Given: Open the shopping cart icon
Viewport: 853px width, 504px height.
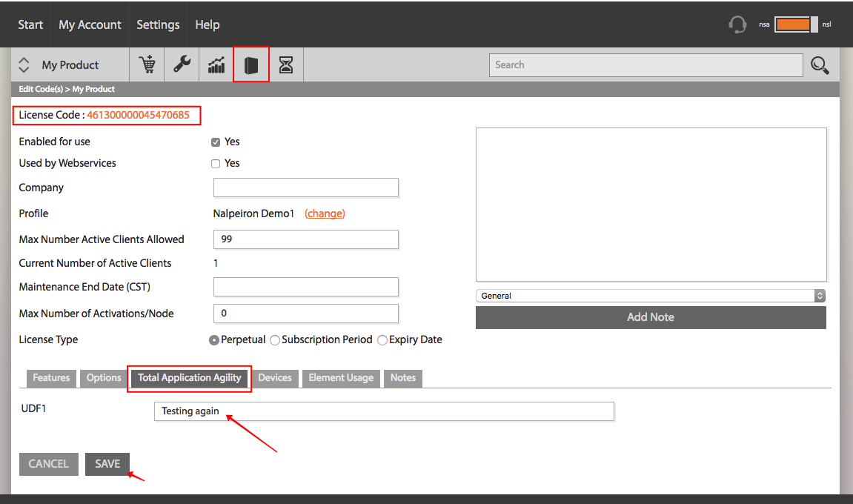Looking at the screenshot, I should [147, 64].
